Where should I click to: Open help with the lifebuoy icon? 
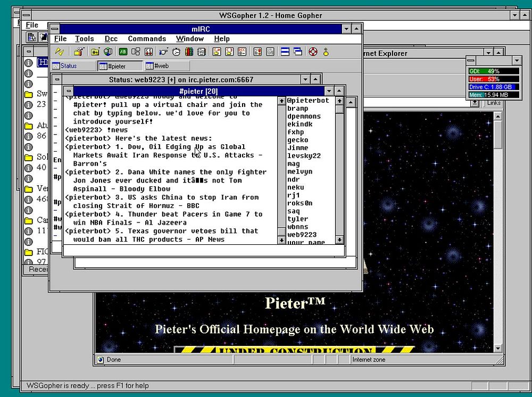[x=313, y=52]
